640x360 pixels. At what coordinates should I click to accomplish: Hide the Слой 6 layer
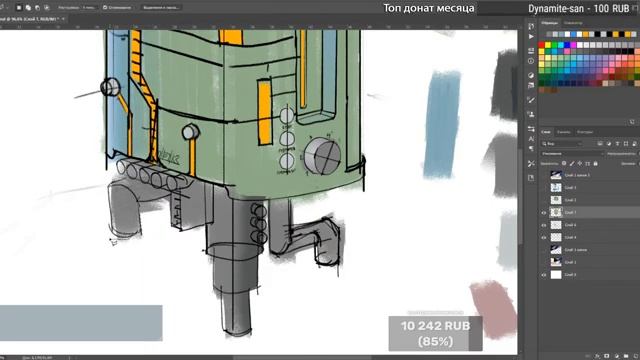tap(544, 225)
